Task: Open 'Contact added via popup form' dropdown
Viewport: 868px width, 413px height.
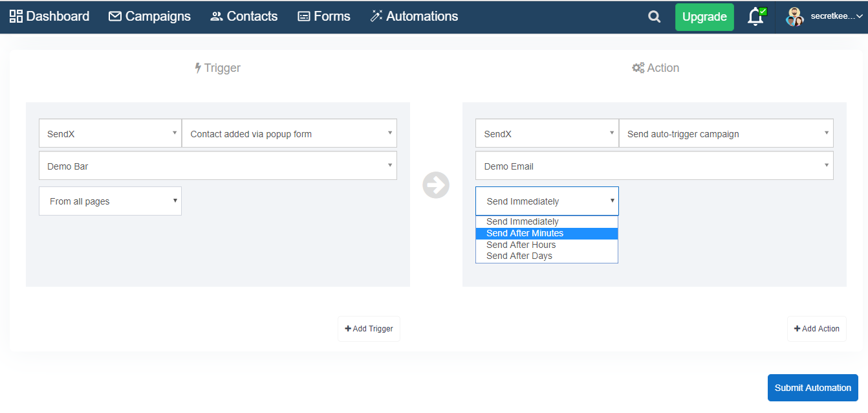Action: [x=289, y=133]
